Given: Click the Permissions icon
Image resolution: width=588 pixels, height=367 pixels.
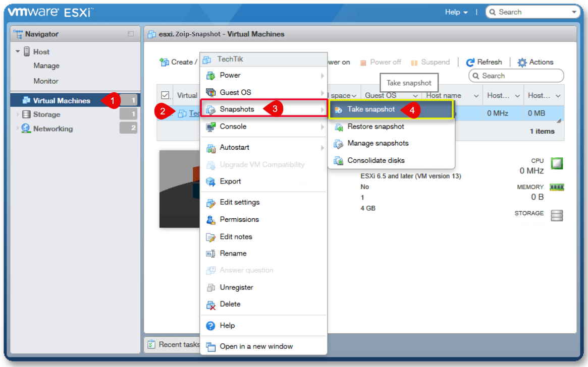Looking at the screenshot, I should click(x=211, y=220).
